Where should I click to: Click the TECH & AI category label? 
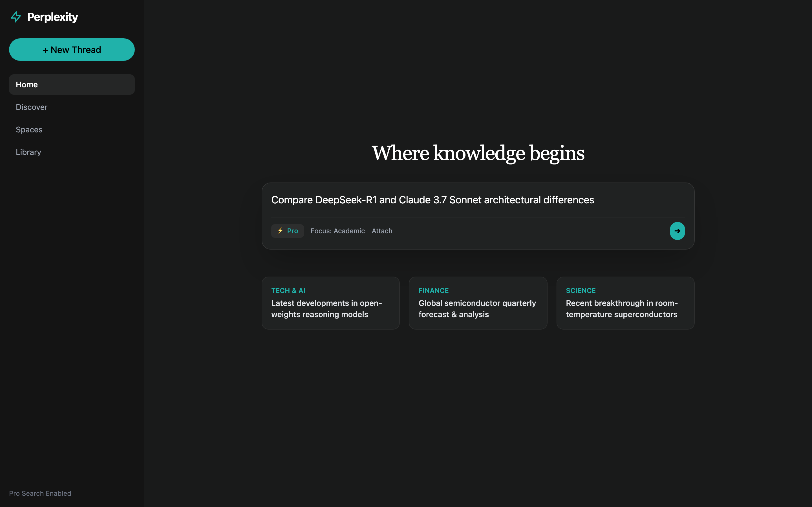pyautogui.click(x=288, y=290)
